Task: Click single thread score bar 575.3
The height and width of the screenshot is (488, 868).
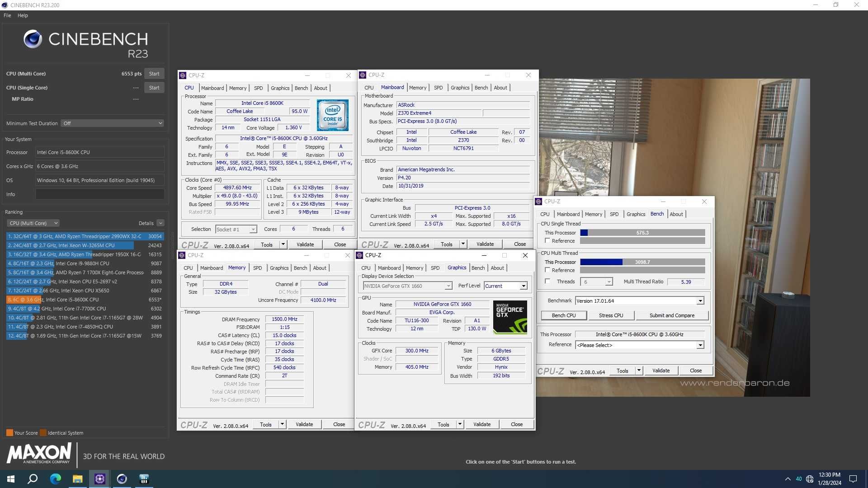Action: 642,233
